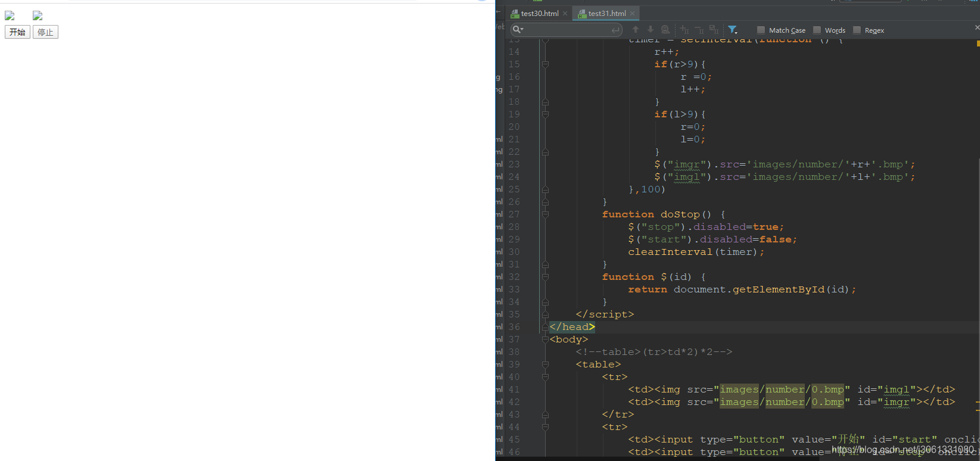Click id="imgl" attribute on line 41
Viewport: 980px width, 461px height.
(887, 390)
